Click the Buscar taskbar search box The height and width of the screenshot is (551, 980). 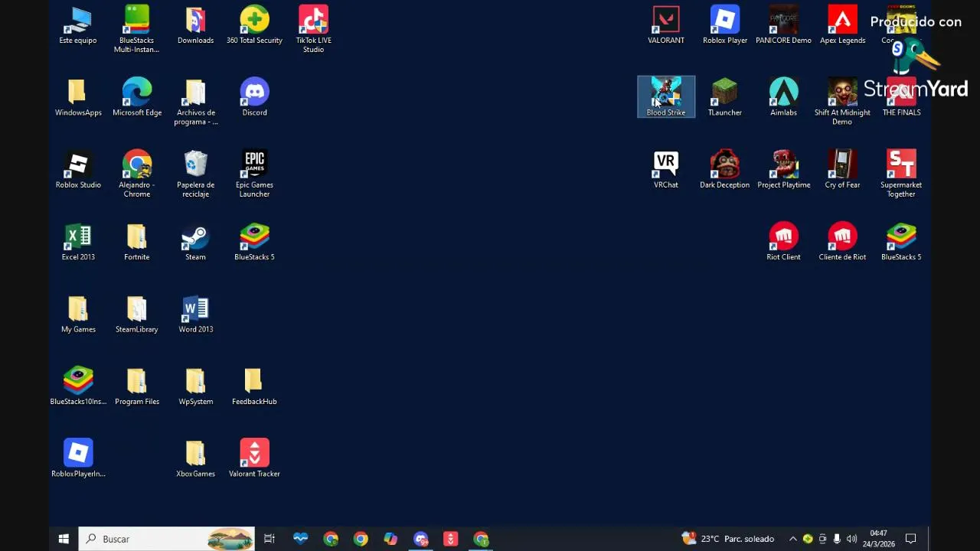(167, 539)
